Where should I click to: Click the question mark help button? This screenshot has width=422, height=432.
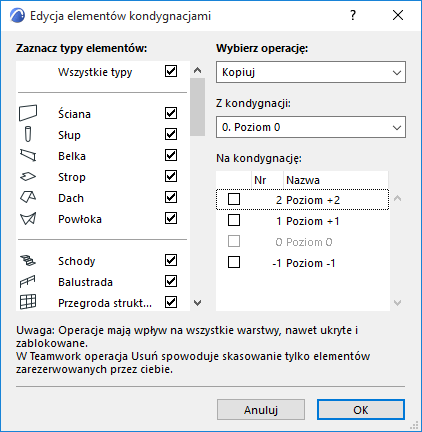pos(353,15)
